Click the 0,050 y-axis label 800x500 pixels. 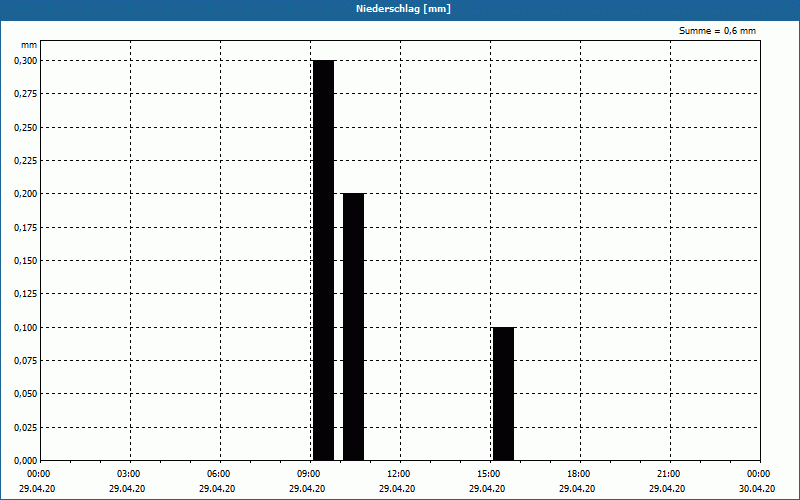click(x=26, y=394)
